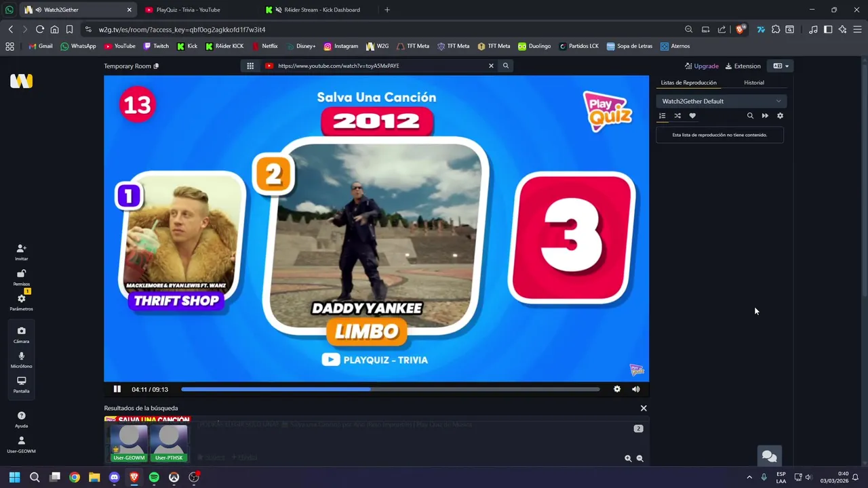Open the Gmail bookmark
The image size is (868, 488).
41,46
